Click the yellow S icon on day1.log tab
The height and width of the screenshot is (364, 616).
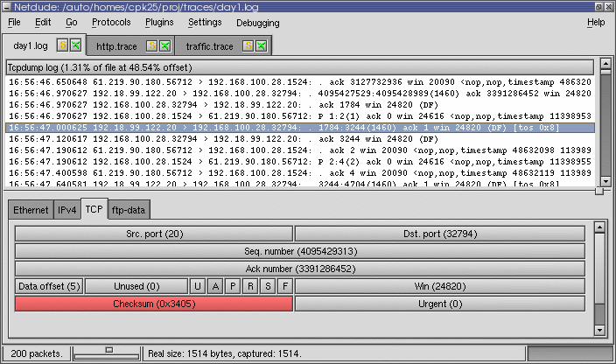tap(62, 45)
